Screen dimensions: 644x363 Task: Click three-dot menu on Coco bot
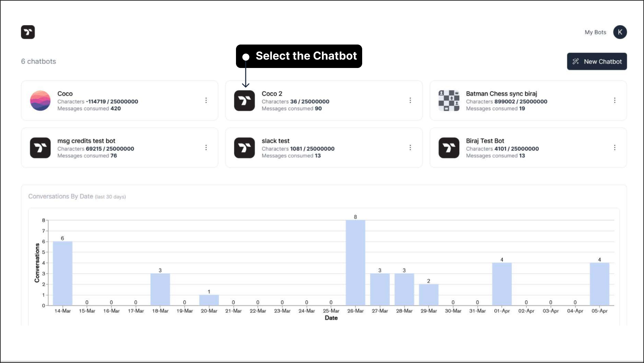(206, 100)
